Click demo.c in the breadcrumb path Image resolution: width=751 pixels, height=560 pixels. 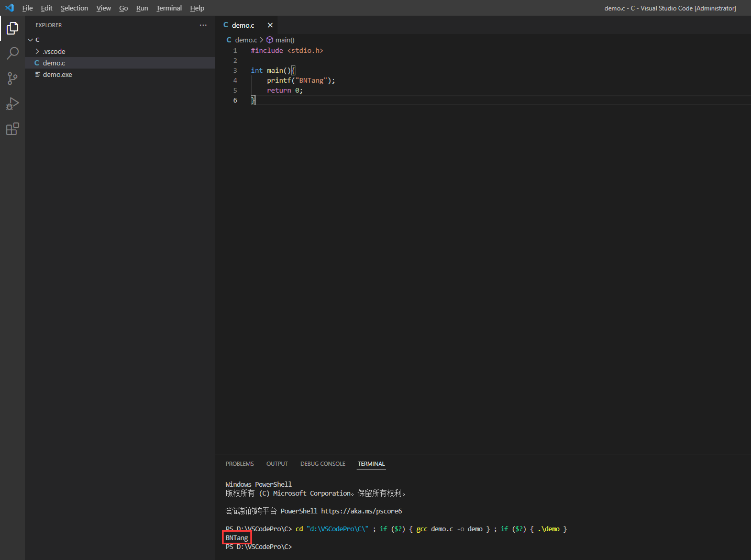[246, 40]
